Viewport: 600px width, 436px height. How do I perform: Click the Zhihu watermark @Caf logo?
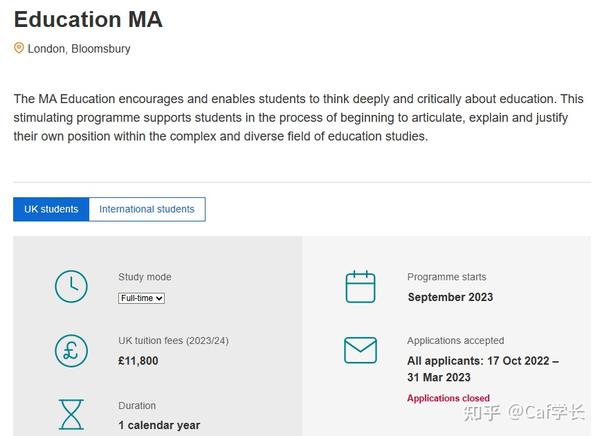point(524,413)
